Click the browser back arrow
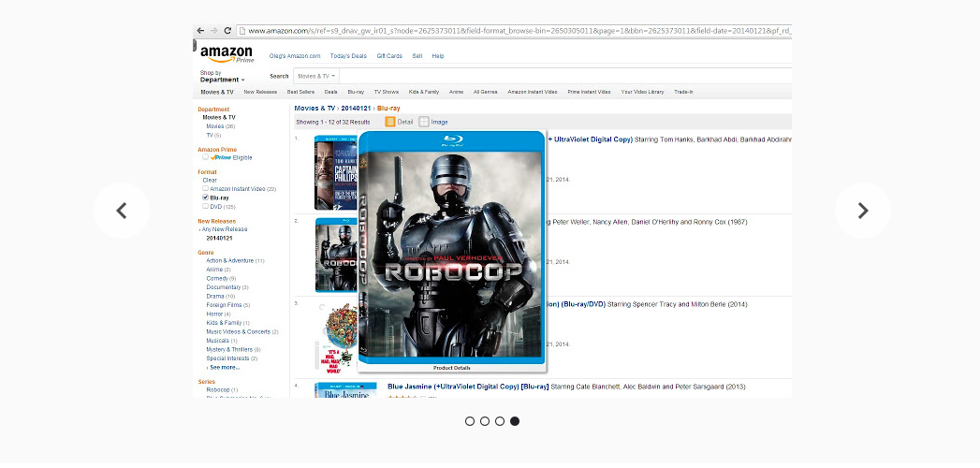Viewport: 980px width, 468px height. (200, 31)
